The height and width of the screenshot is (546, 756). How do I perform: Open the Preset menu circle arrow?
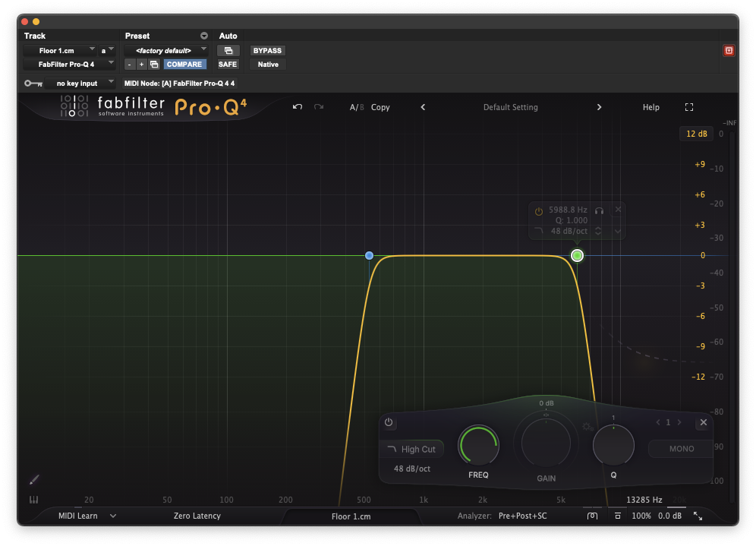(x=204, y=36)
